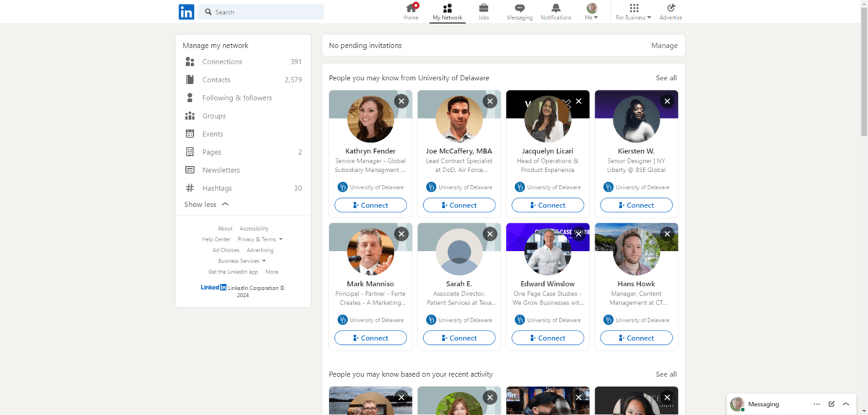
Task: Connect with Kiersten W.
Action: pyautogui.click(x=637, y=205)
